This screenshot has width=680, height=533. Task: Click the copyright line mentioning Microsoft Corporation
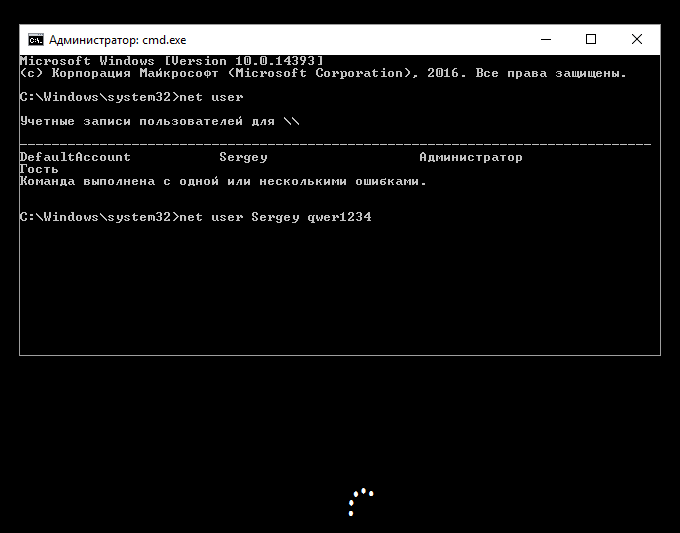coord(323,73)
